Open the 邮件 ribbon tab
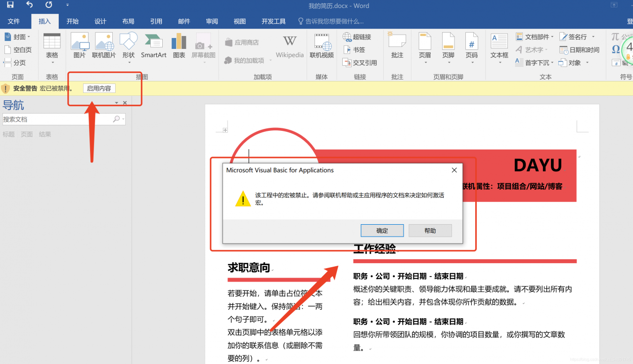The height and width of the screenshot is (364, 633). (x=184, y=21)
